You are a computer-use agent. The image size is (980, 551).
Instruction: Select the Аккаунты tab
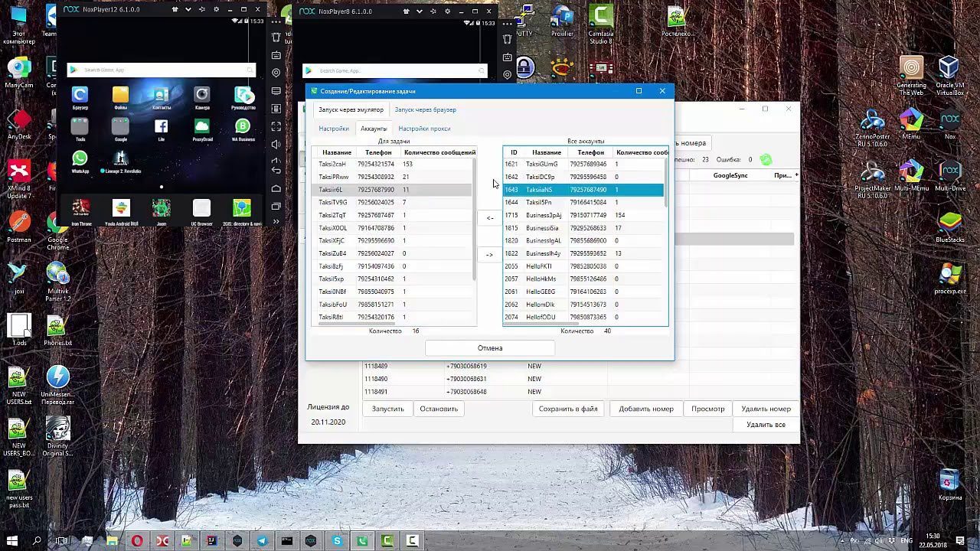pyautogui.click(x=374, y=129)
